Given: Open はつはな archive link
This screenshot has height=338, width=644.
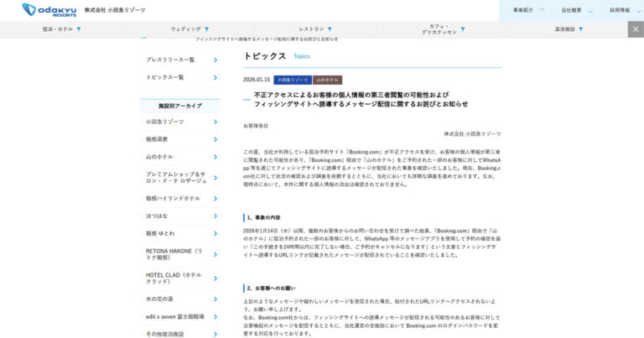Looking at the screenshot, I should coord(157,216).
